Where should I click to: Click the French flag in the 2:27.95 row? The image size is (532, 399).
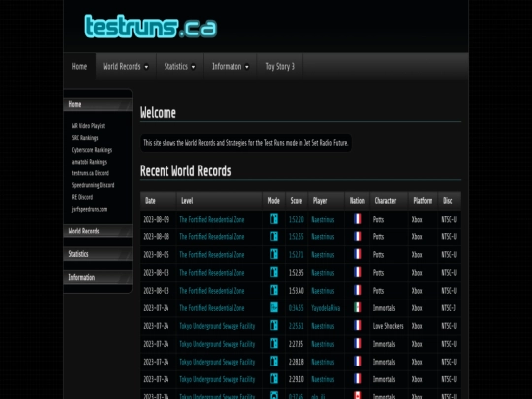[357, 344]
